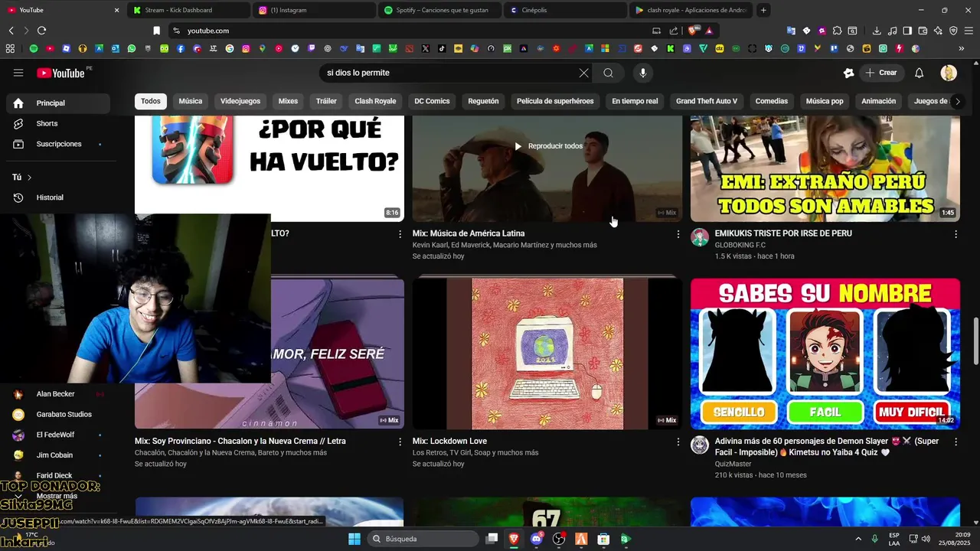Click the magnifier search button
980x551 pixels.
(608, 73)
